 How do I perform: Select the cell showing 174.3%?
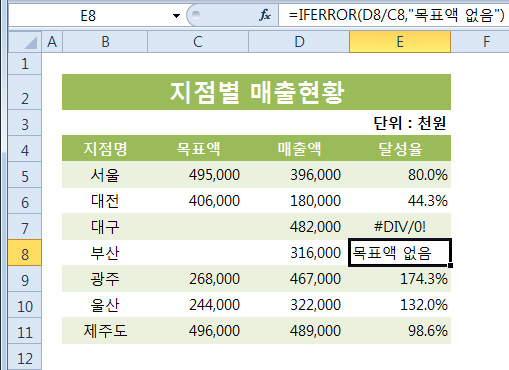pos(400,279)
